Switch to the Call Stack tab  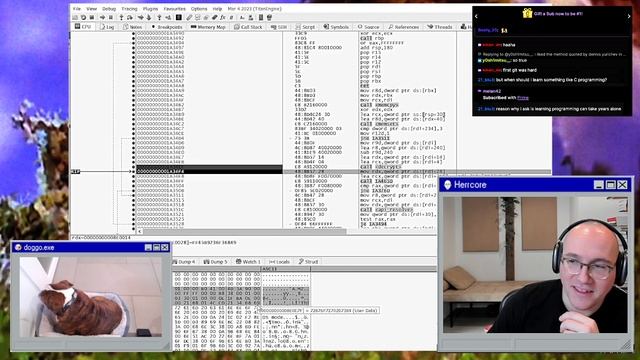(x=249, y=27)
